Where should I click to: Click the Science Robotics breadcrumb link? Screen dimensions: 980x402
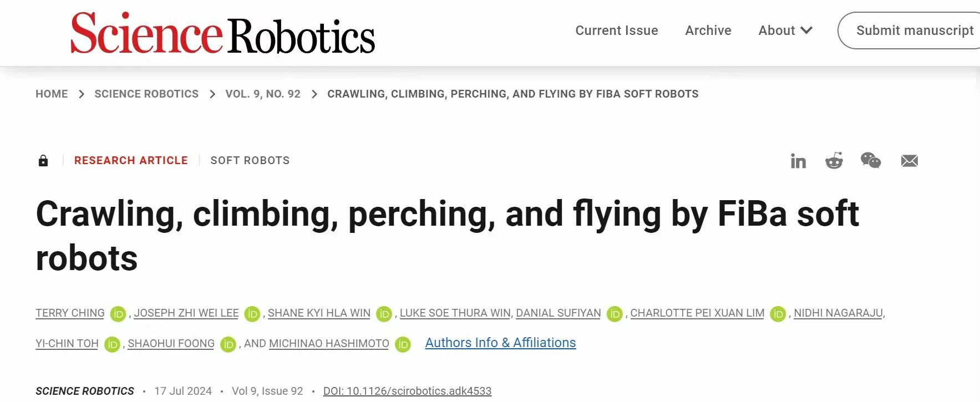[x=146, y=94]
